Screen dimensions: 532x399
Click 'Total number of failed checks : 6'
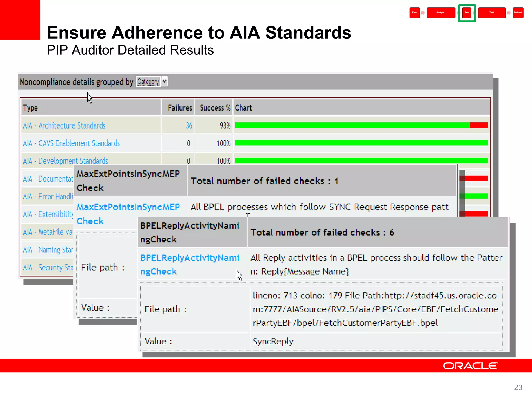click(x=322, y=232)
